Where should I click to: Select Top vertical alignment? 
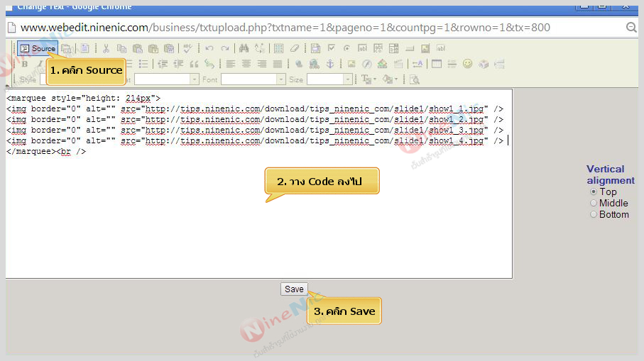594,191
